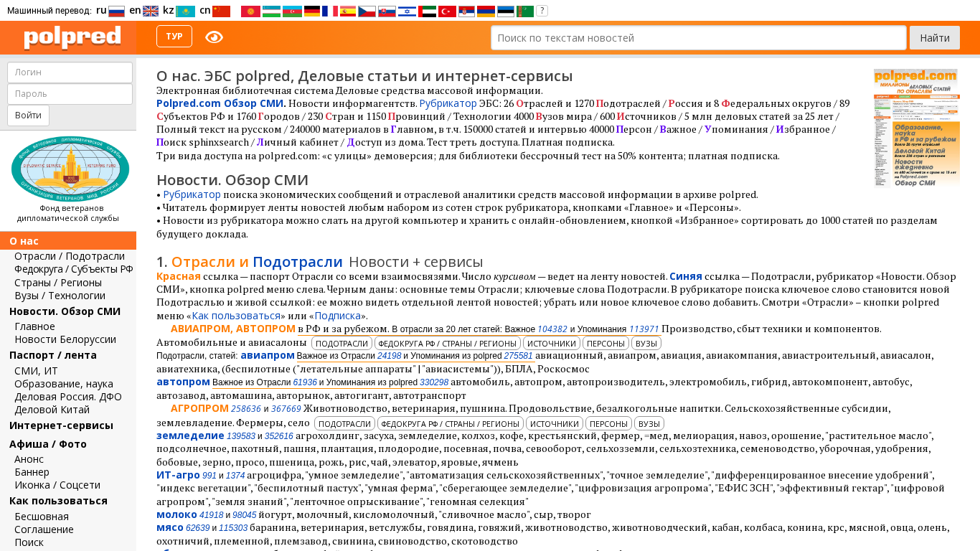Image resolution: width=980 pixels, height=551 pixels.
Task: Open Бесшовная sidebar item
Action: (42, 517)
